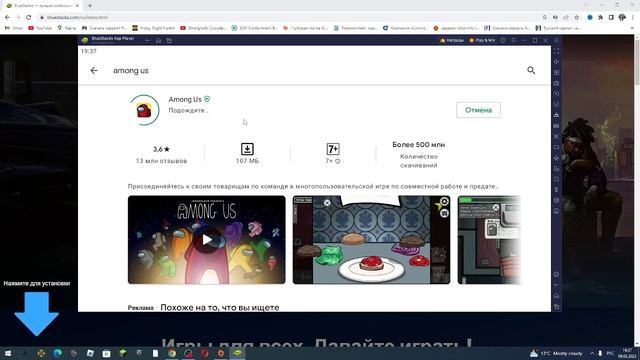Open the third partially visible screenshot
This screenshot has width=640, height=360.
coord(489,240)
